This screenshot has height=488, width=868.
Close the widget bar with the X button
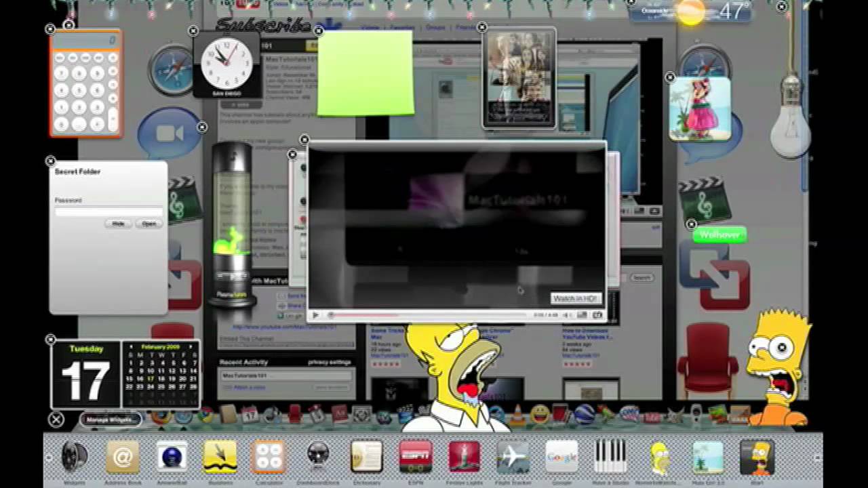[56, 420]
